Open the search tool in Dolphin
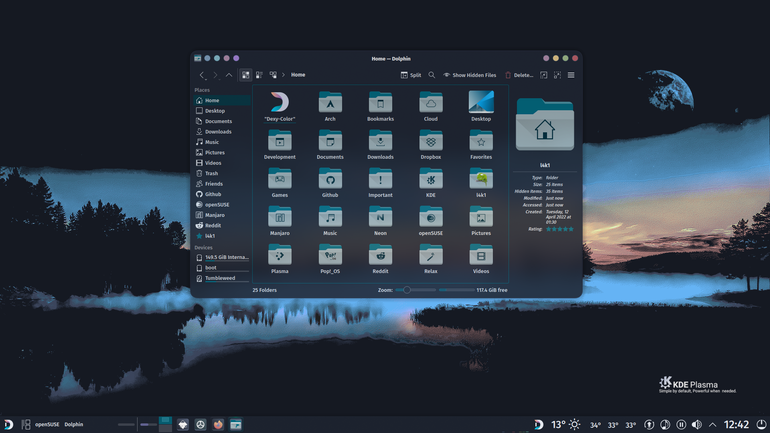The height and width of the screenshot is (433, 770). coord(432,75)
